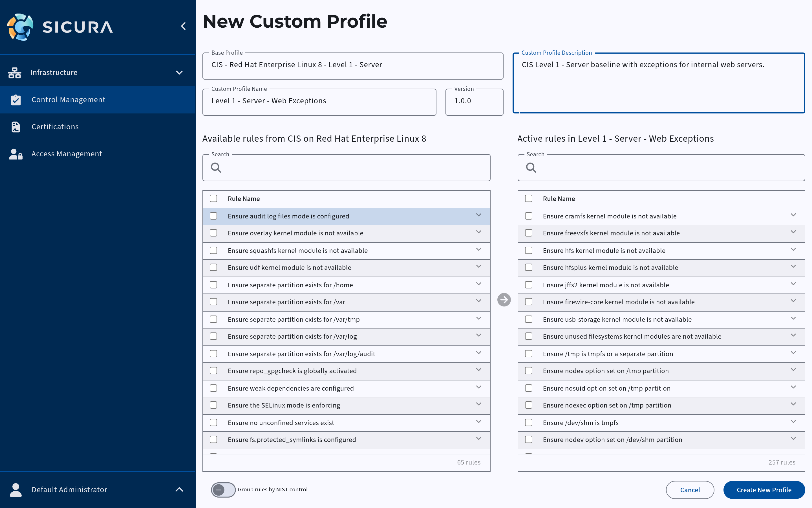812x508 pixels.
Task: Edit the Version field
Action: [x=474, y=102]
